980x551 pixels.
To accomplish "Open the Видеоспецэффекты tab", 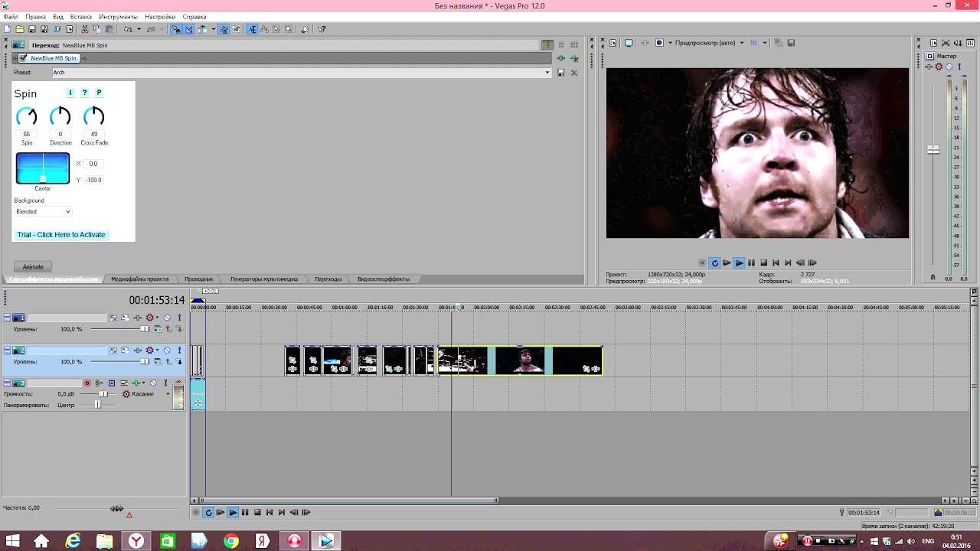I will 383,279.
